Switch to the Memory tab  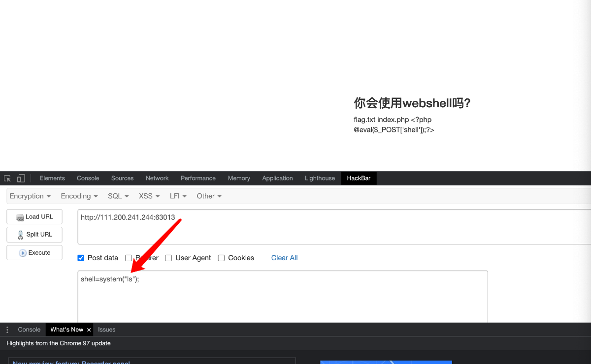[x=239, y=178]
